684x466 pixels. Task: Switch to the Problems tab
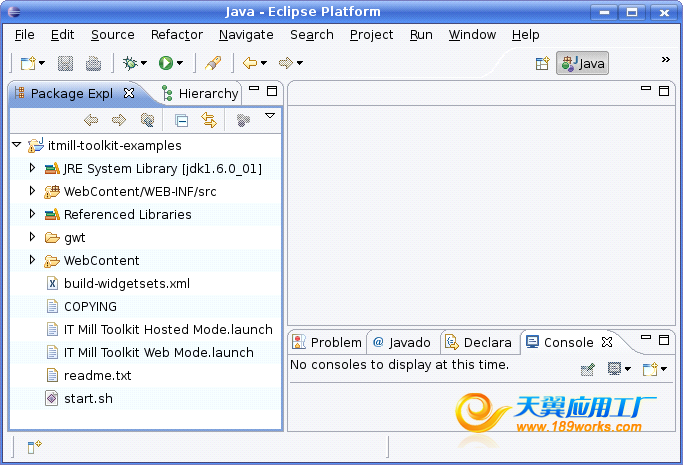click(327, 343)
